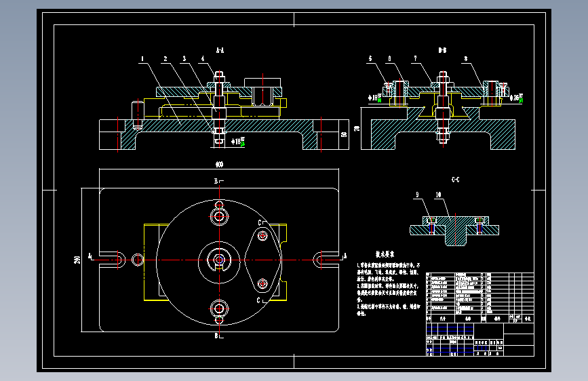Select the top bolt circle in plan view
Viewport: 588px width, 381px height.
pyautogui.click(x=219, y=216)
